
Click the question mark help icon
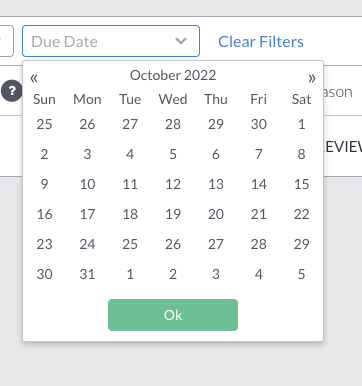coord(12,91)
